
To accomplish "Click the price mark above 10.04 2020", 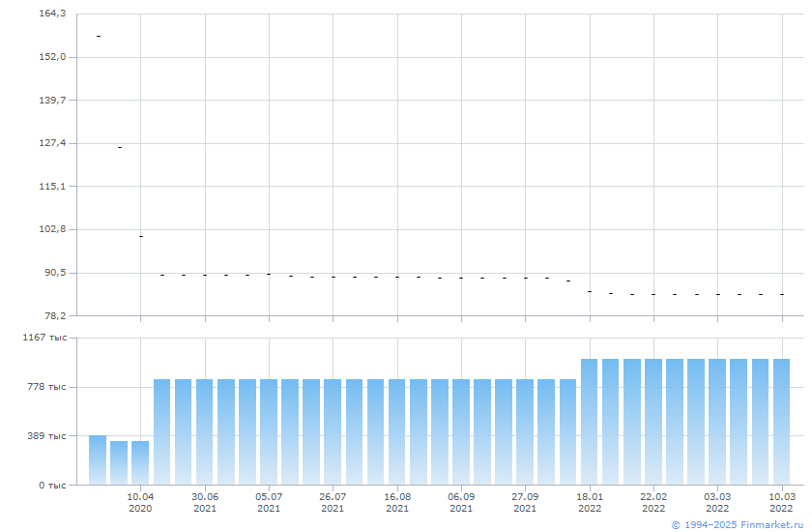I will coord(141,236).
